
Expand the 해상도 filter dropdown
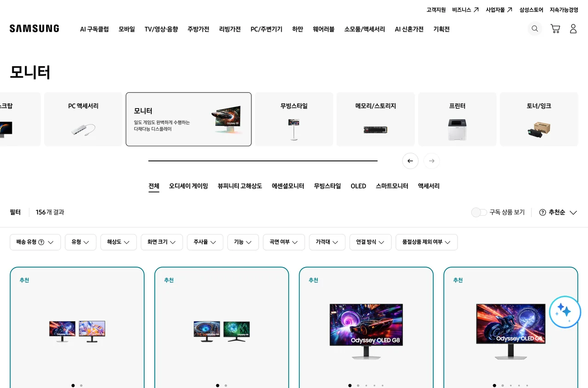[x=119, y=242]
